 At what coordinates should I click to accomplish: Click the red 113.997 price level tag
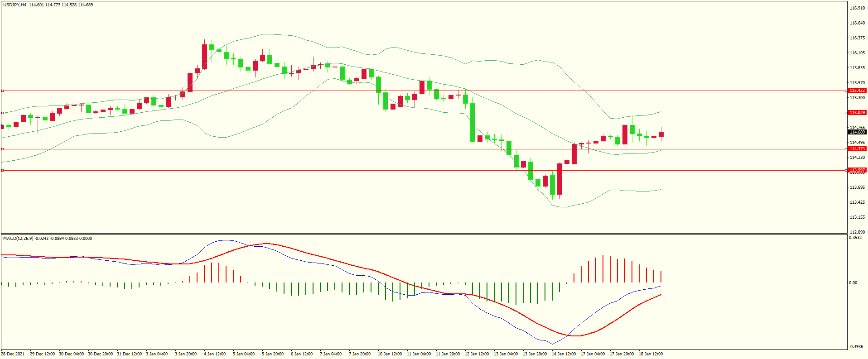857,170
